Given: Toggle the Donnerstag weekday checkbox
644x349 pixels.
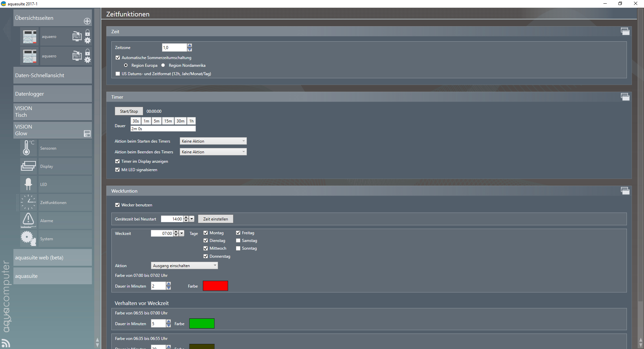Looking at the screenshot, I should coord(206,256).
